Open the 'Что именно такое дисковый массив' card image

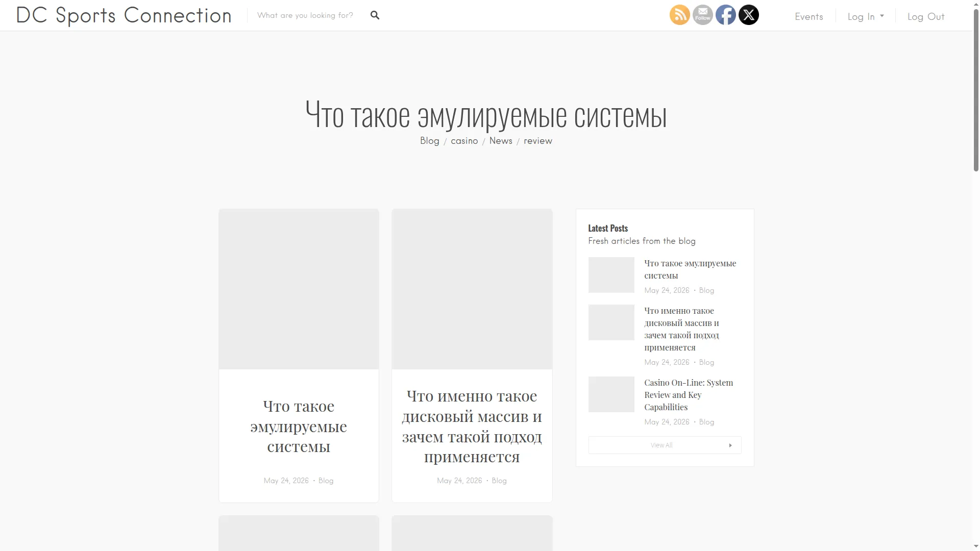pyautogui.click(x=472, y=289)
